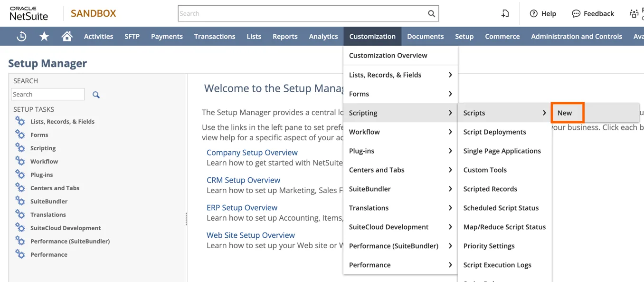The image size is (644, 282).
Task: Click the Create New plus-page icon
Action: click(505, 13)
